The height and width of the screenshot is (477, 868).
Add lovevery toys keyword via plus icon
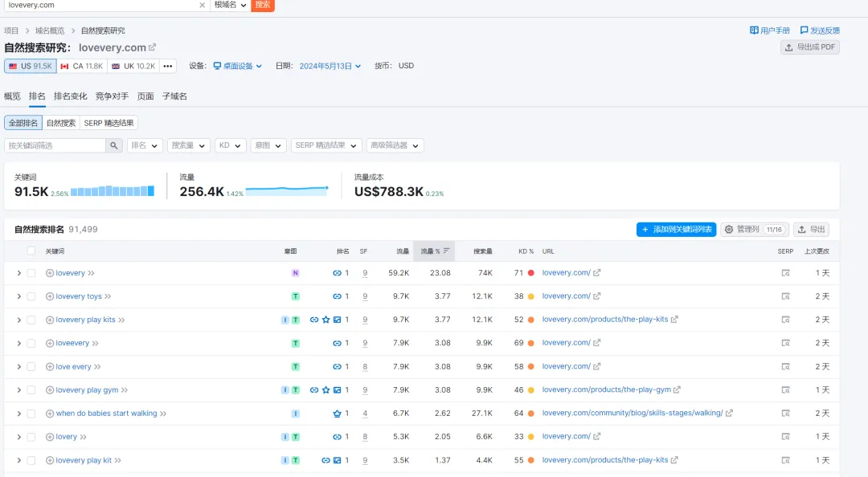coord(50,296)
